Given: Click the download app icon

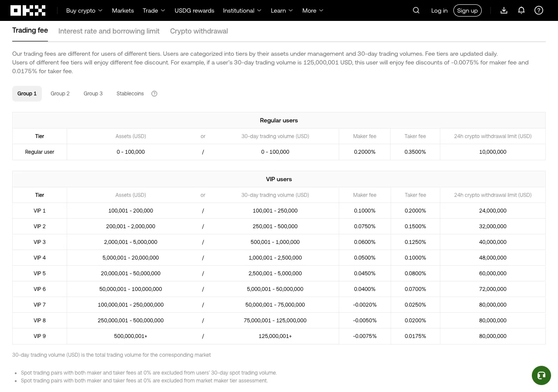Looking at the screenshot, I should tap(504, 10).
